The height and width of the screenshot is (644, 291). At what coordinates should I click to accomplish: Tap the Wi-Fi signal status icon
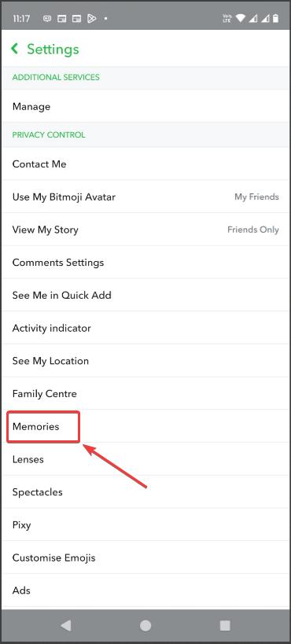(241, 19)
